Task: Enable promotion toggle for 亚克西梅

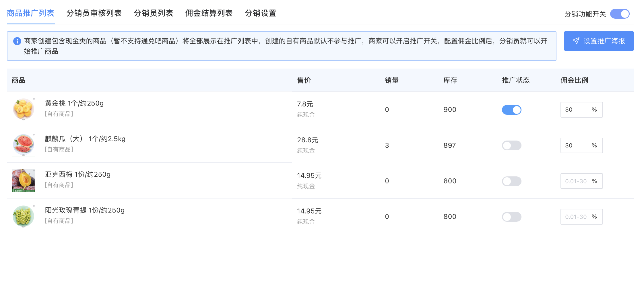Action: [x=511, y=181]
